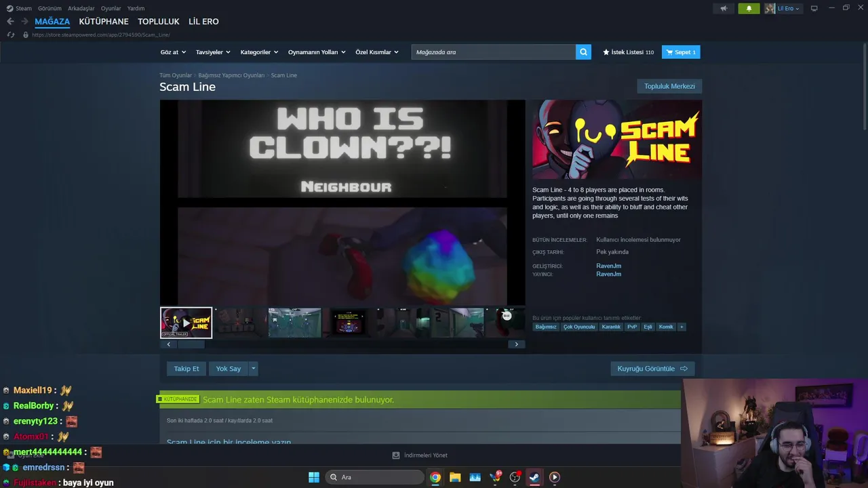868x488 pixels.
Task: Select the Bağımsız tag
Action: (x=546, y=327)
